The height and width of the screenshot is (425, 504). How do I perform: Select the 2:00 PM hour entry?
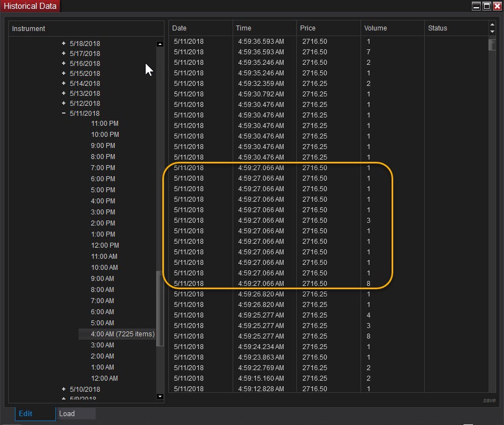coord(103,223)
